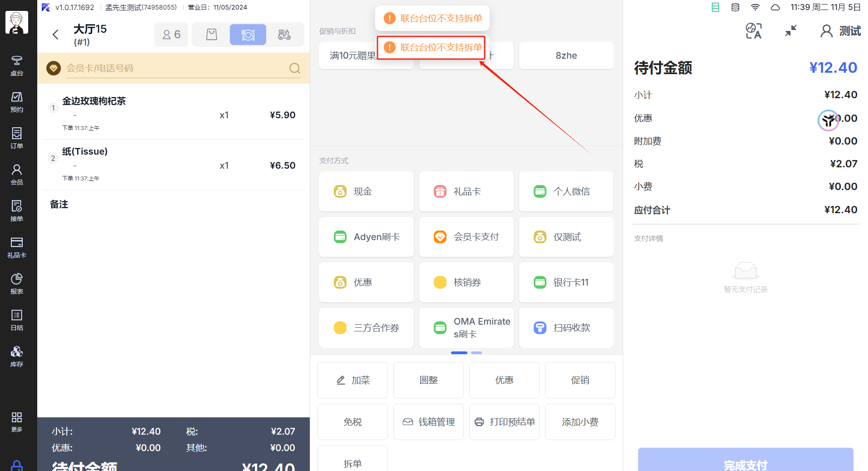Open 钱箱管理 cash drawer management
The width and height of the screenshot is (868, 471).
(x=428, y=422)
